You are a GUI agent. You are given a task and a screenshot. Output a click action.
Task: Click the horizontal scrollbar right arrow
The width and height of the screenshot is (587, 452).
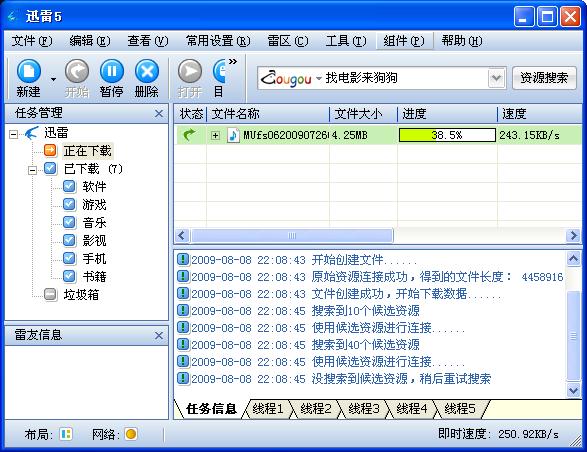click(x=573, y=236)
